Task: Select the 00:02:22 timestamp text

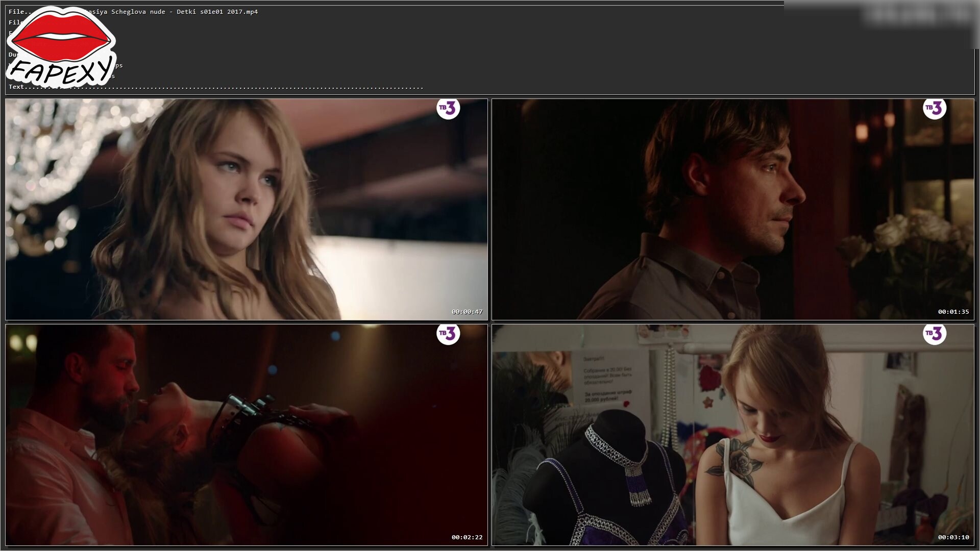Action: pyautogui.click(x=467, y=537)
